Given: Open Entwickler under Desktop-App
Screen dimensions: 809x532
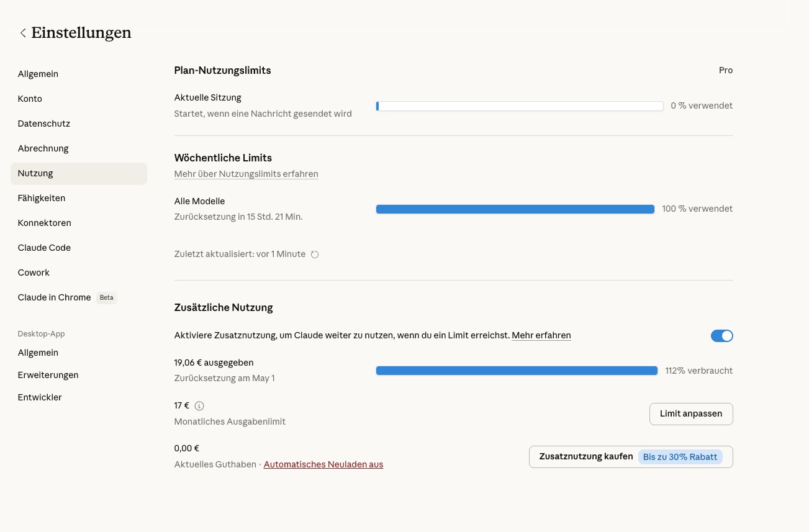Looking at the screenshot, I should pyautogui.click(x=40, y=397).
